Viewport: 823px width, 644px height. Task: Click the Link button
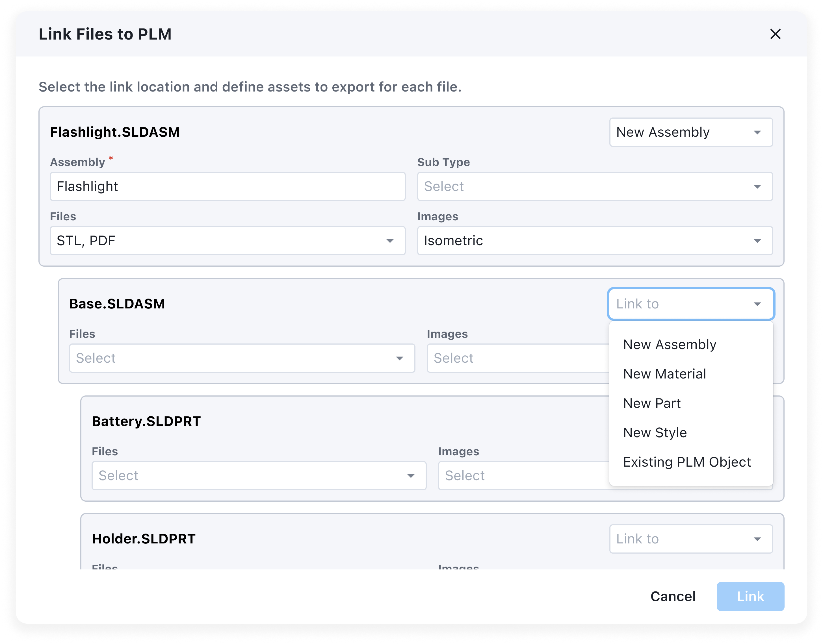point(750,597)
